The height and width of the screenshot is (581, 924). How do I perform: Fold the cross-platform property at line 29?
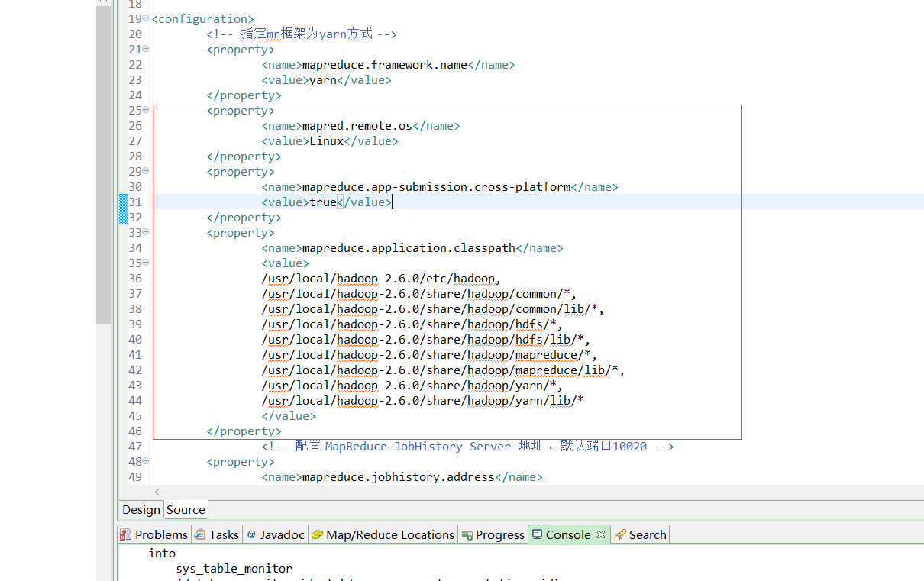pos(146,171)
